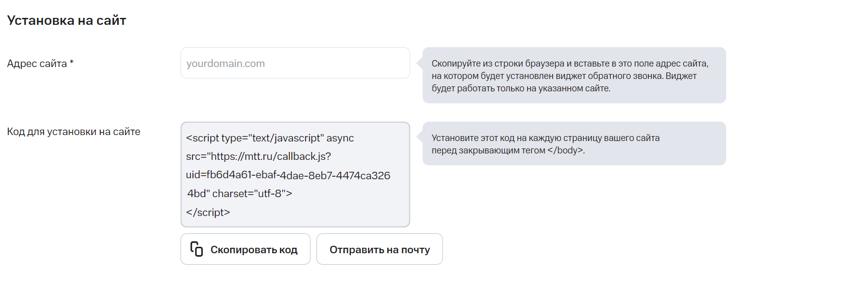Viewport: 868px width, 285px height.
Task: Focus the yourdomain.com site address field
Action: coord(295,63)
